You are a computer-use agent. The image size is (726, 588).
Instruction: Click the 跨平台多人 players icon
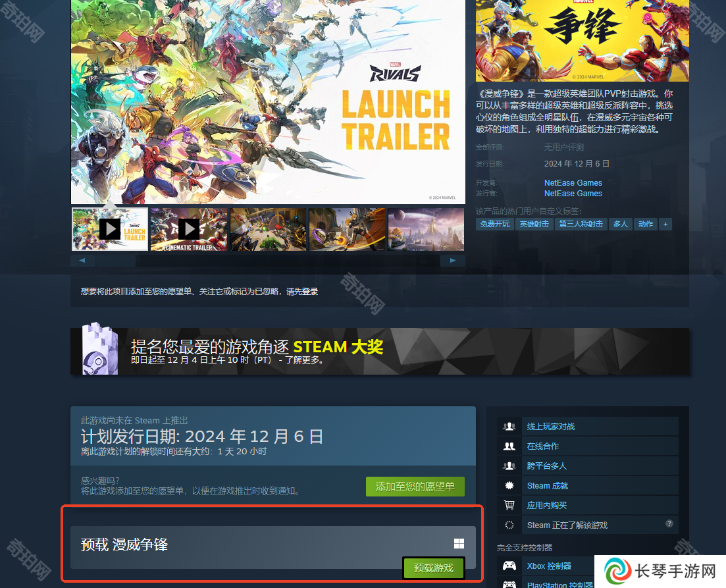tap(509, 466)
